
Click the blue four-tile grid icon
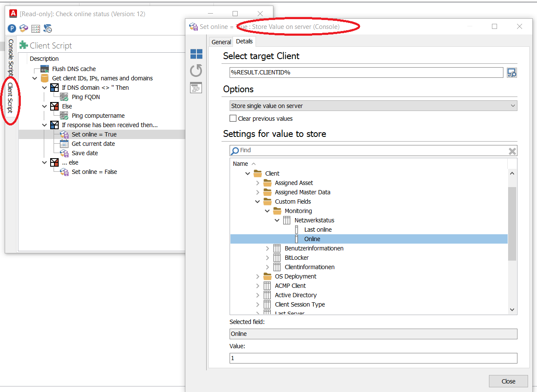point(196,54)
